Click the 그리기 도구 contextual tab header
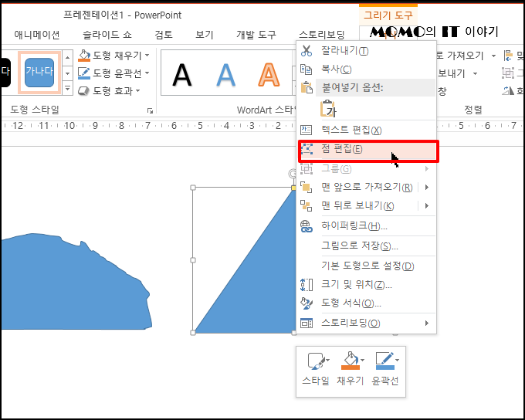The image size is (525, 420). [x=388, y=15]
